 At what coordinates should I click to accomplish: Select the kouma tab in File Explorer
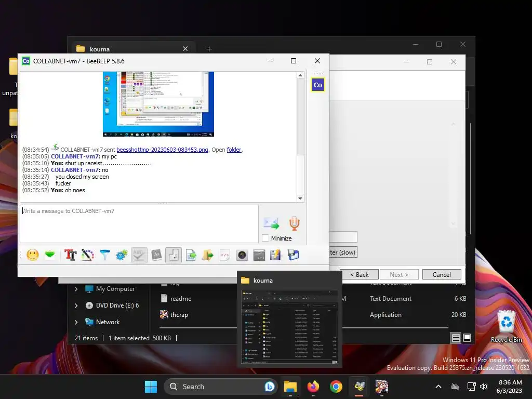coord(132,49)
